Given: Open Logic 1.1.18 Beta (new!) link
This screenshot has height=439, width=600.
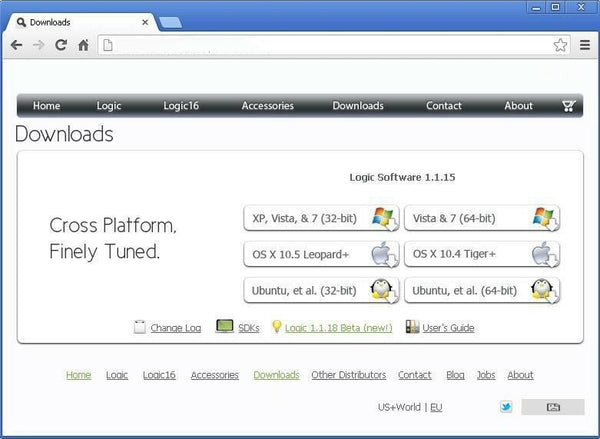Looking at the screenshot, I should pos(339,328).
